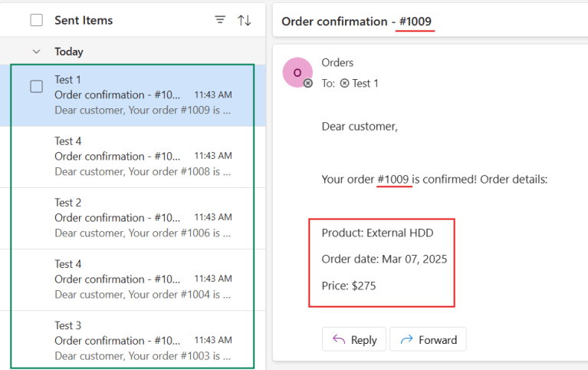Click the presence badge on Orders avatar
588x370 pixels.
tap(308, 83)
